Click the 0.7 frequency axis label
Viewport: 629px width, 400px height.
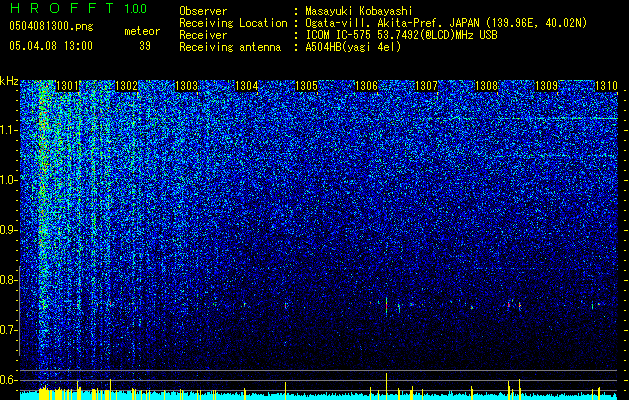pos(8,330)
